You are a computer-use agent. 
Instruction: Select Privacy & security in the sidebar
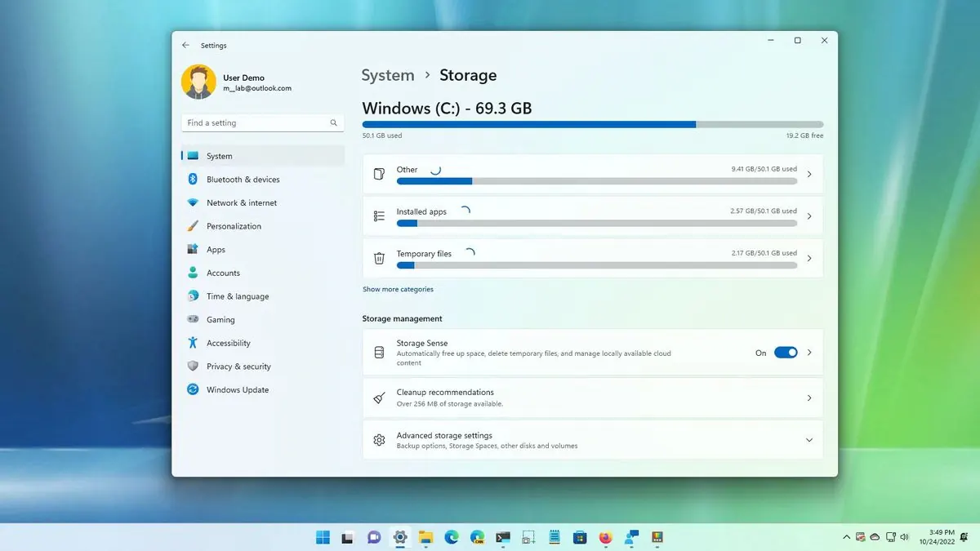pyautogui.click(x=237, y=366)
